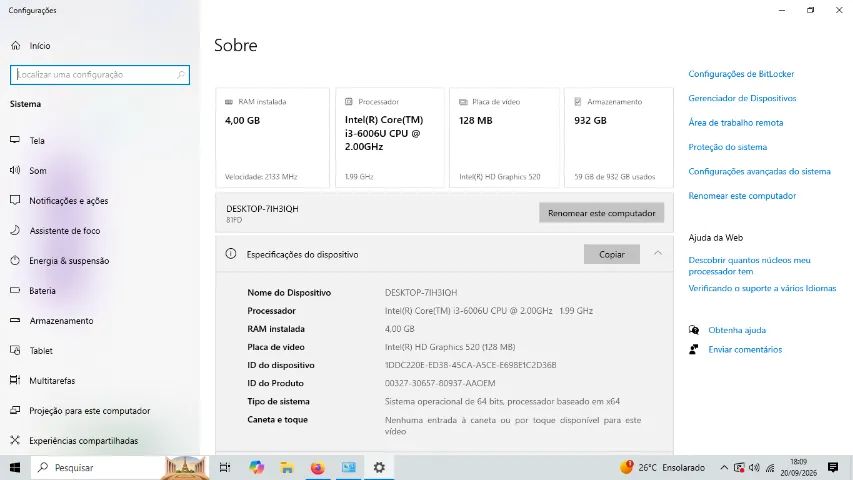
Task: Open Armazenamento drive icon in sidebar
Action: pos(15,321)
